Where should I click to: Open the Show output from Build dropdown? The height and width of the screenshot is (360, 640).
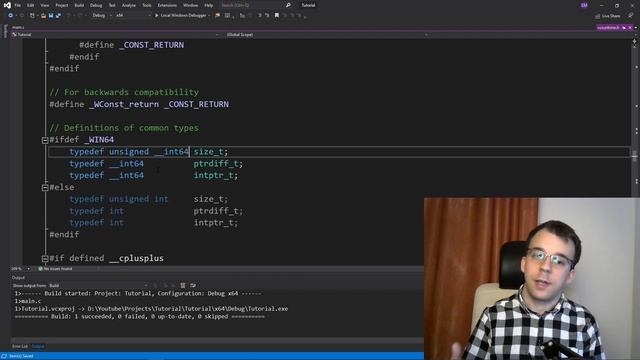pyautogui.click(x=98, y=285)
